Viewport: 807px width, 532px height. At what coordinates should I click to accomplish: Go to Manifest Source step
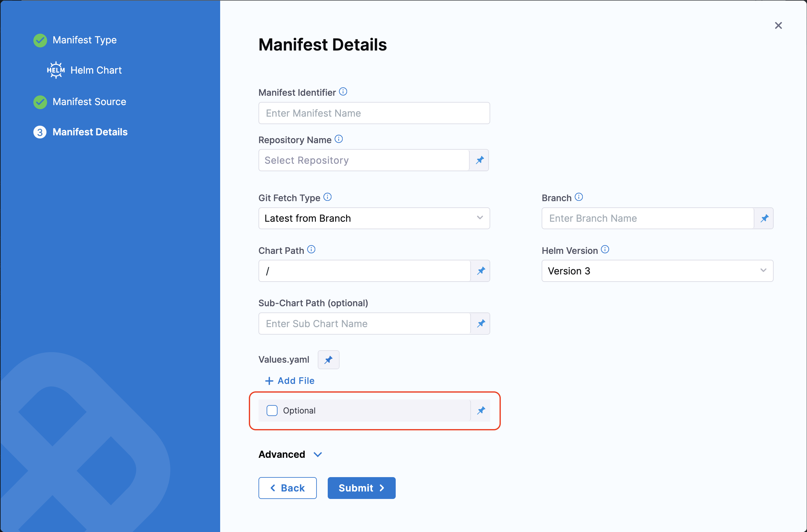coord(89,102)
